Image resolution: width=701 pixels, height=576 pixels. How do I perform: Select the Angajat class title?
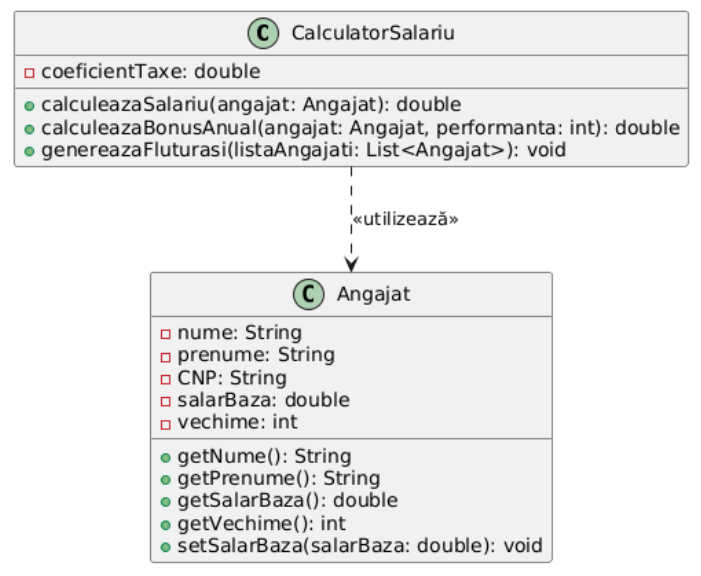point(373,294)
